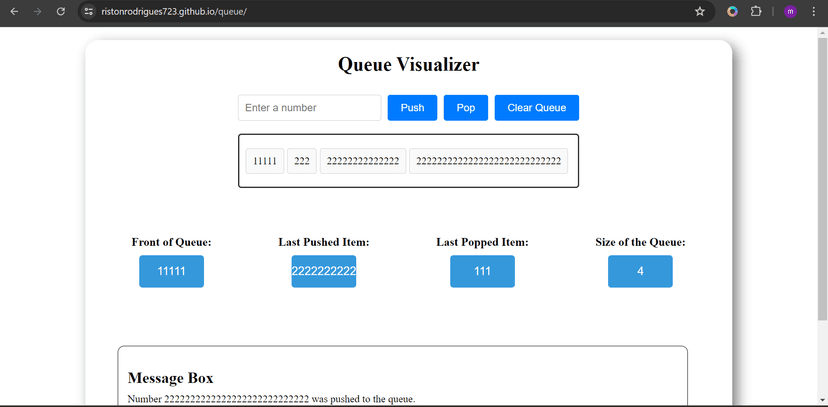
Task: Click the Clear Queue button
Action: 536,108
